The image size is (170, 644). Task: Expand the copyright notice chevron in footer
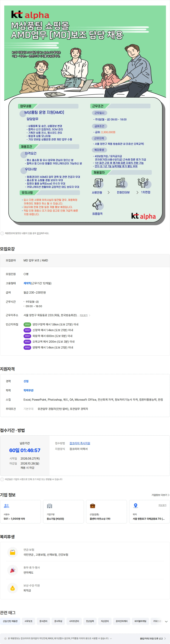(x=111, y=638)
